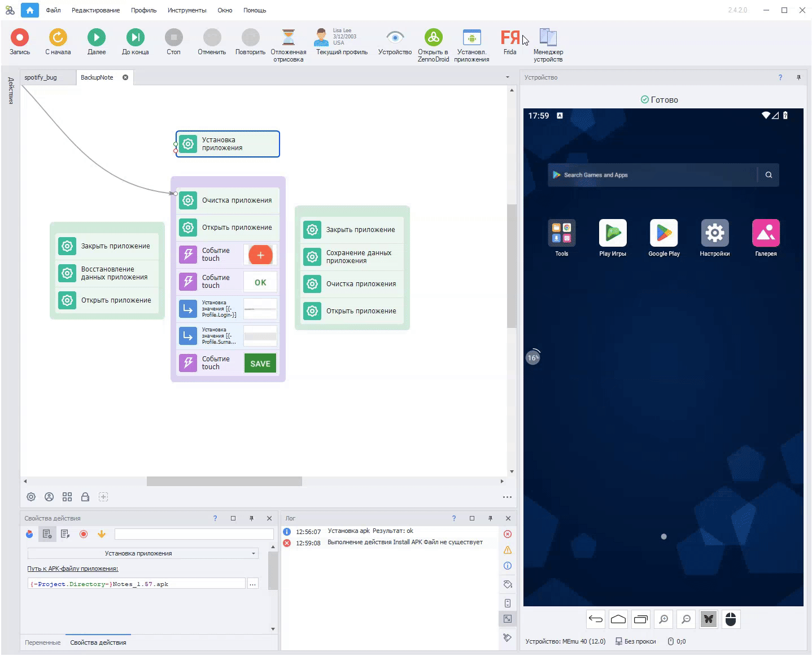
Task: Click the Стоп toolbar button
Action: 173,38
